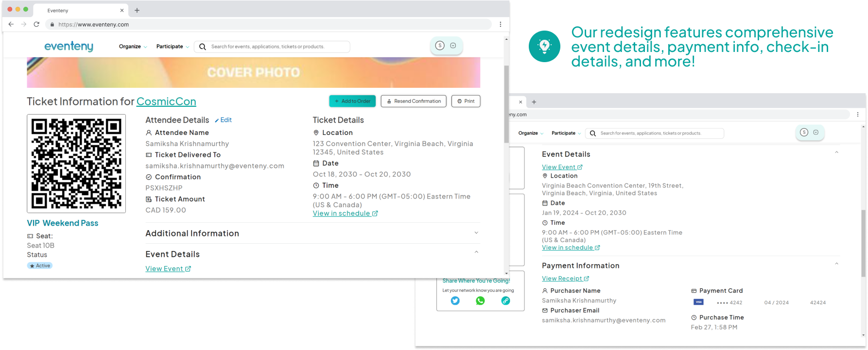Edit the attendee details
This screenshot has height=350, width=868.
coord(223,120)
